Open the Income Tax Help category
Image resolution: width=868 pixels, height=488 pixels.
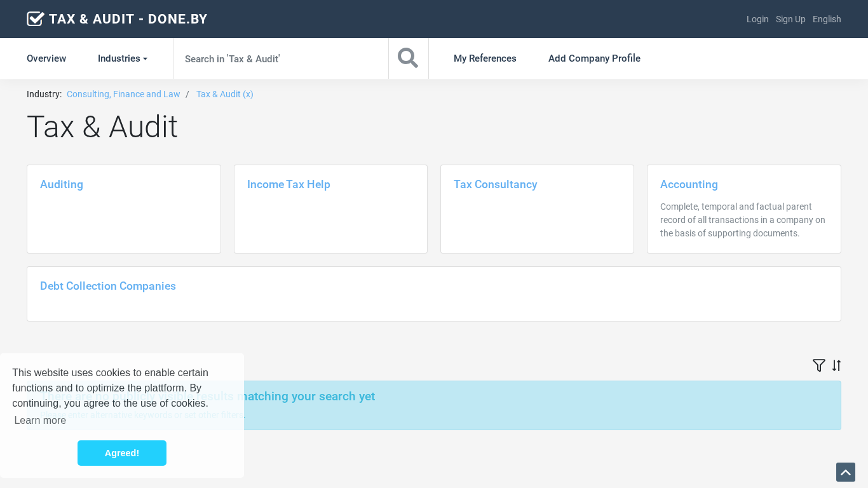[330, 209]
